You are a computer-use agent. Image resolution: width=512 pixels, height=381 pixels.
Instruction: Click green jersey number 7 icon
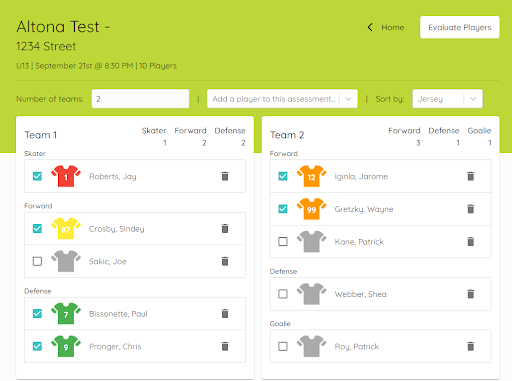click(66, 313)
